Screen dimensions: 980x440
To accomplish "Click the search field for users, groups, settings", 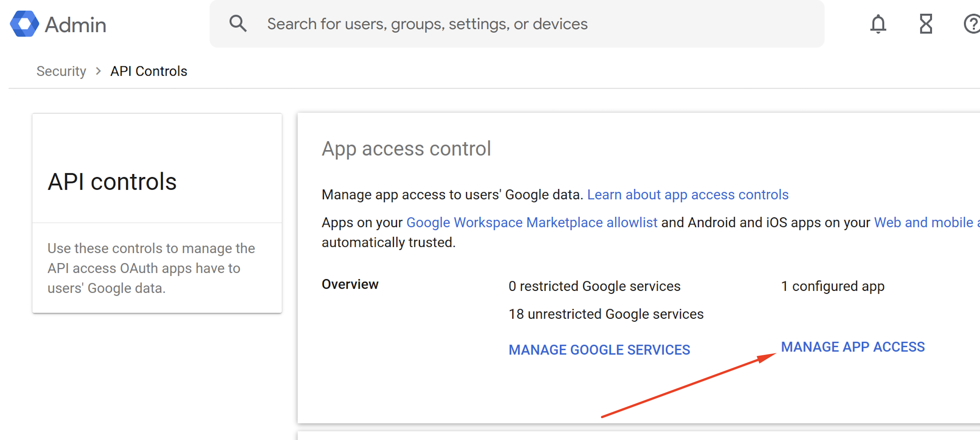I will 517,24.
